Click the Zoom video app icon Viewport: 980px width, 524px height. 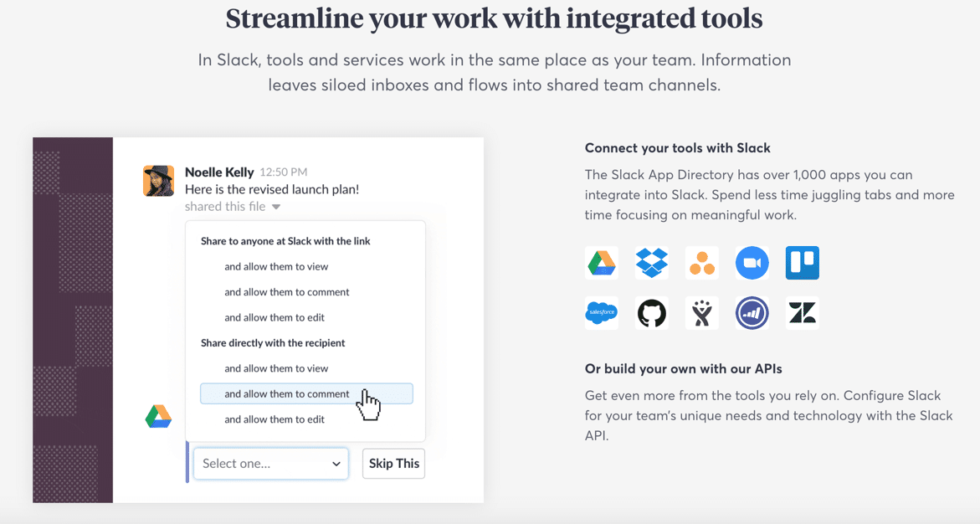coord(752,262)
